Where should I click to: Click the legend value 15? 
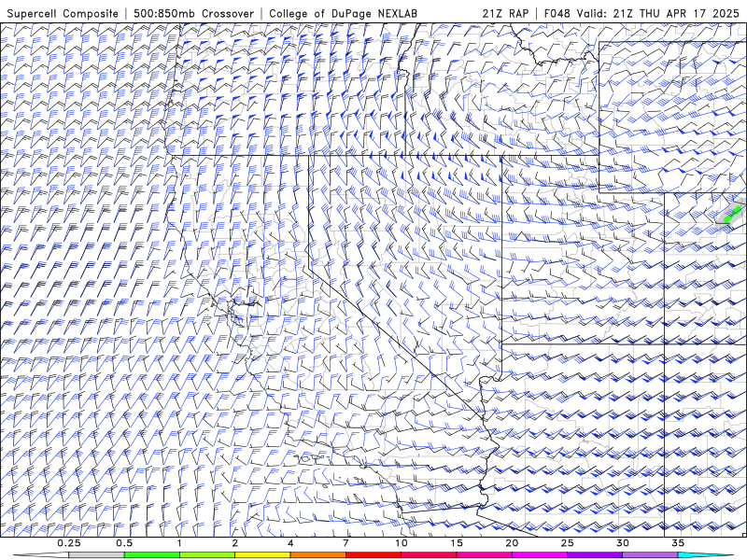point(457,543)
